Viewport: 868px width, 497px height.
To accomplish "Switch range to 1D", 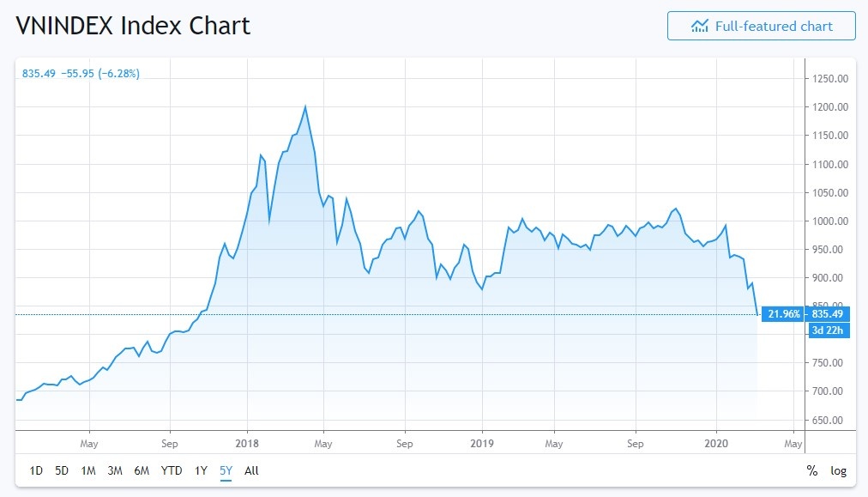I will (x=36, y=470).
